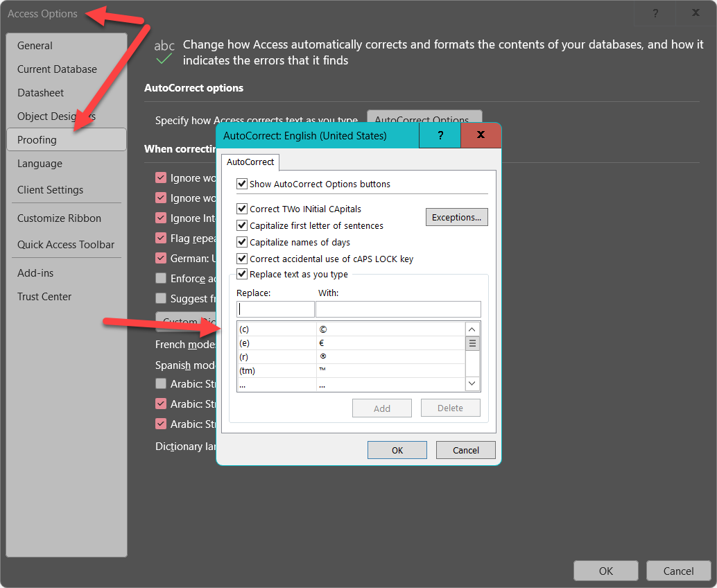
Task: Switch to Current Database settings
Action: click(57, 69)
